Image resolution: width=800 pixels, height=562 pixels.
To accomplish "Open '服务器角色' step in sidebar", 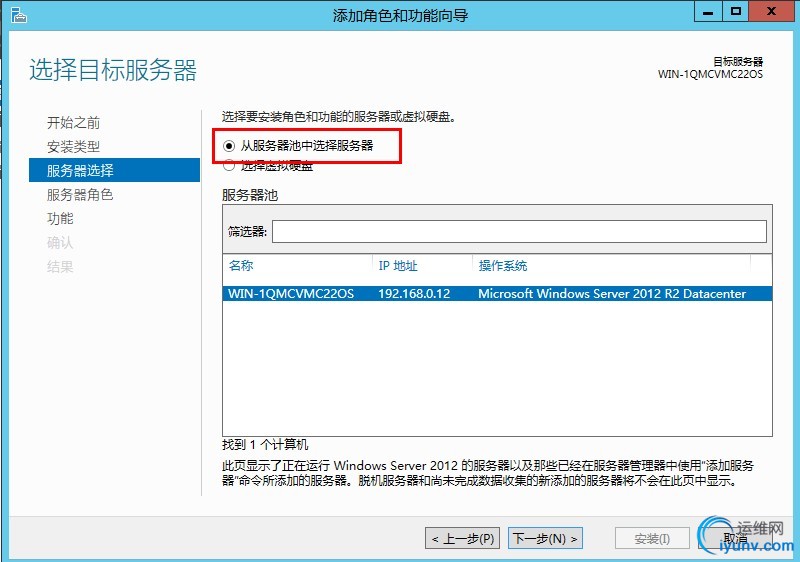I will pos(80,194).
